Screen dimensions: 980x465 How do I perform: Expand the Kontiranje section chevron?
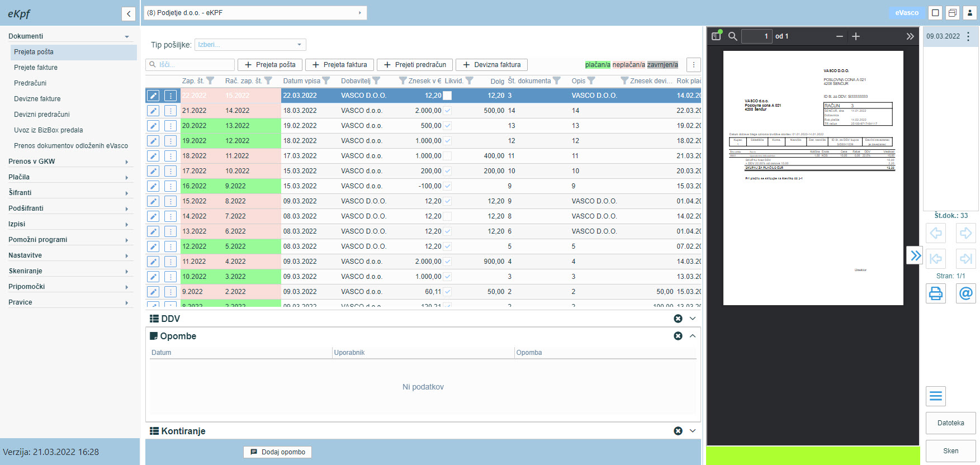pyautogui.click(x=693, y=431)
